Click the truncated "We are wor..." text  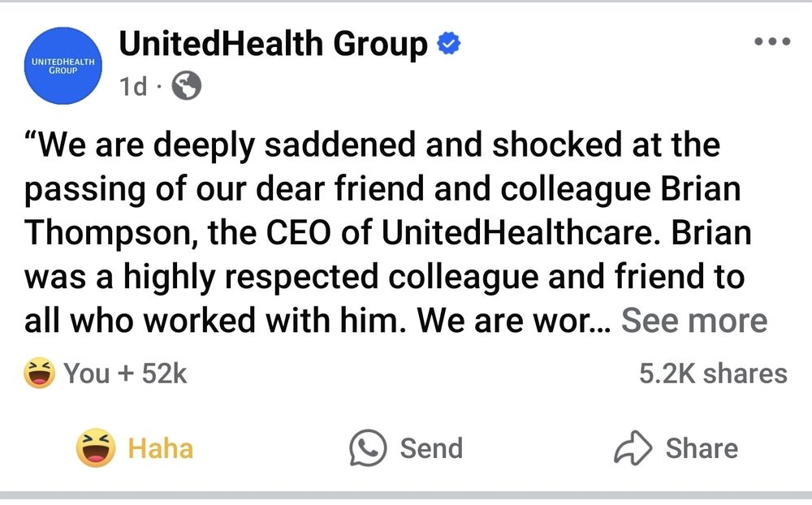pos(514,321)
